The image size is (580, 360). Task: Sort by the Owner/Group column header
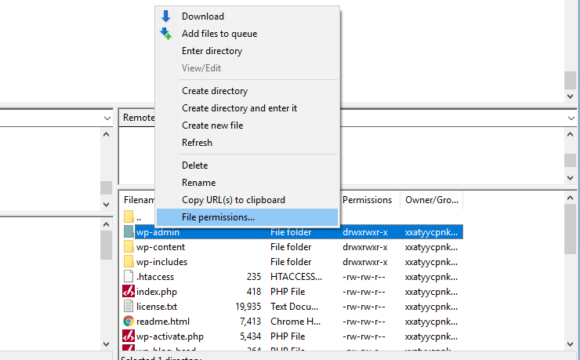(x=431, y=200)
